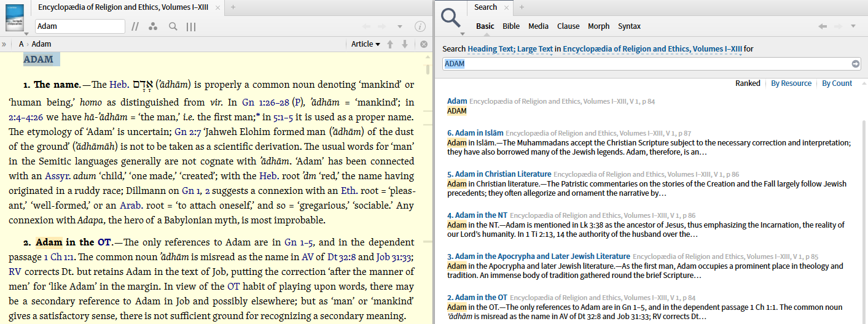Click the 'A' breadcrumb in locator bar
Viewport: 868px width, 324px height.
coord(21,44)
